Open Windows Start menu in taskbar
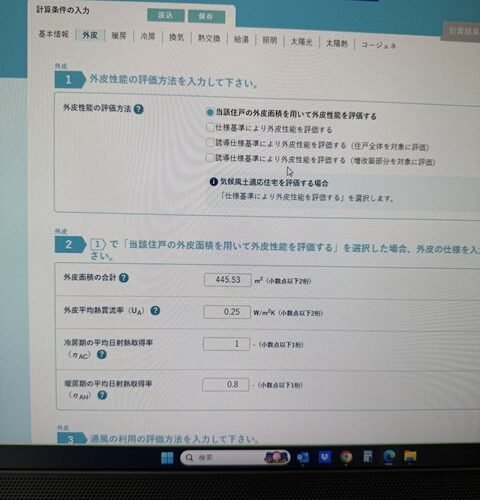This screenshot has width=480, height=500. 167,458
